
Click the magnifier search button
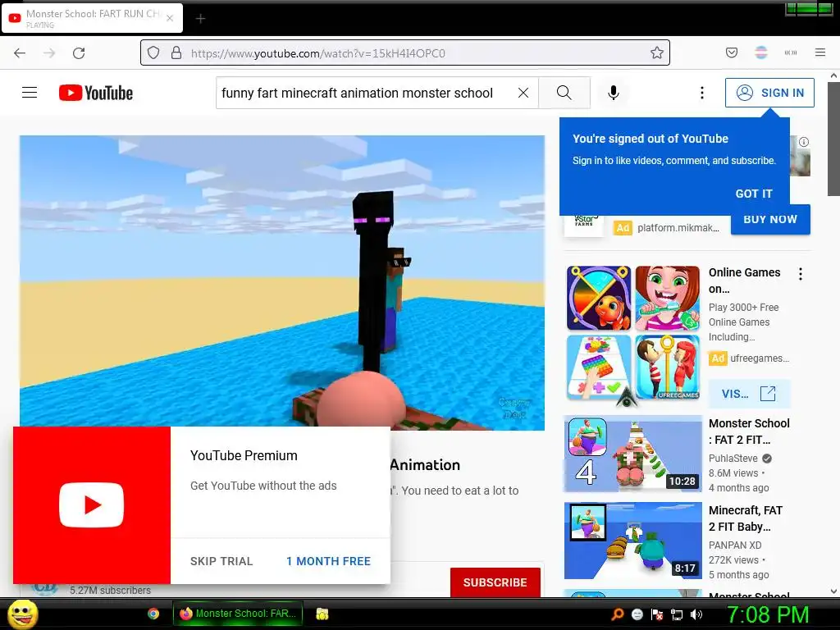(564, 93)
